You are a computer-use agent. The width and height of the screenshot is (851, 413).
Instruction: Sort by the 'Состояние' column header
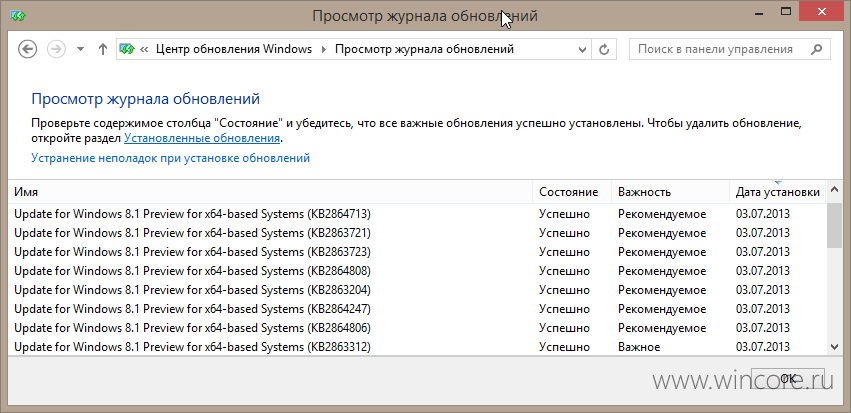pyautogui.click(x=572, y=192)
